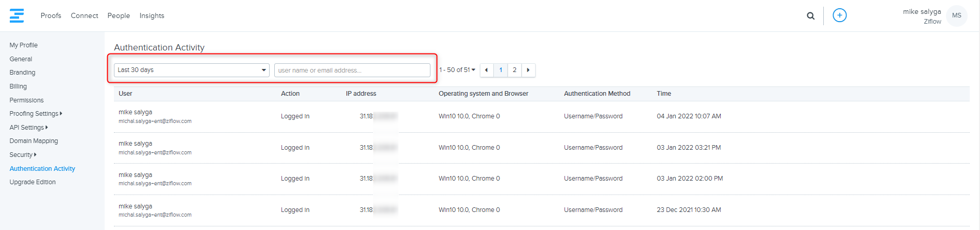Image resolution: width=980 pixels, height=230 pixels.
Task: Open the Proofs menu
Action: pyautogui.click(x=51, y=16)
